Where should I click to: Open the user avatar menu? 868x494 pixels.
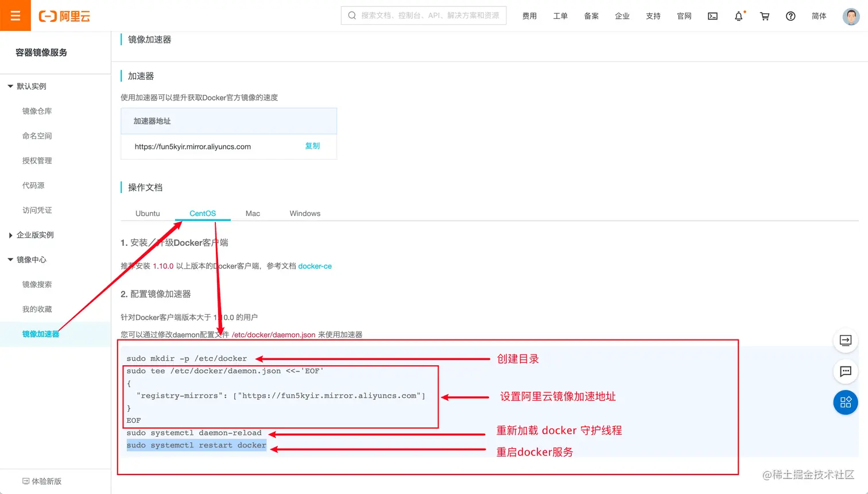click(x=851, y=16)
